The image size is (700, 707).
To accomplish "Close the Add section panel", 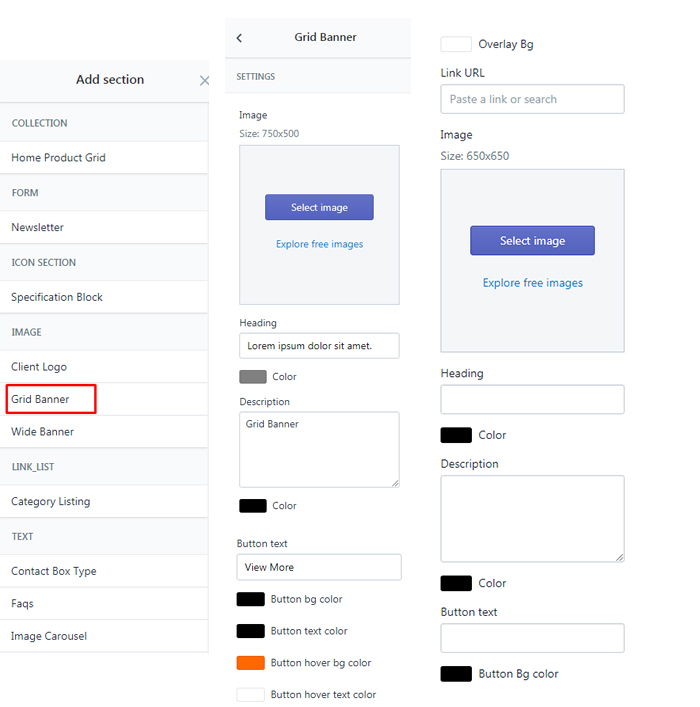I will click(x=204, y=81).
